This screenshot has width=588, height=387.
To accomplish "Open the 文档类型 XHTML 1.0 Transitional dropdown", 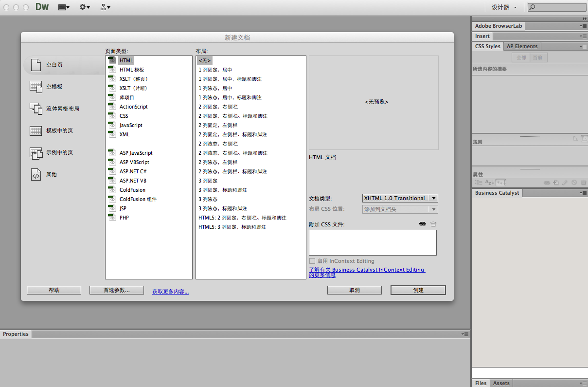I will [400, 198].
